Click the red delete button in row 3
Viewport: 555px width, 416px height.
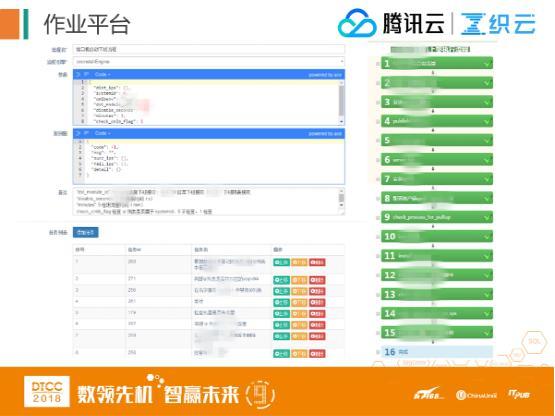click(x=317, y=291)
